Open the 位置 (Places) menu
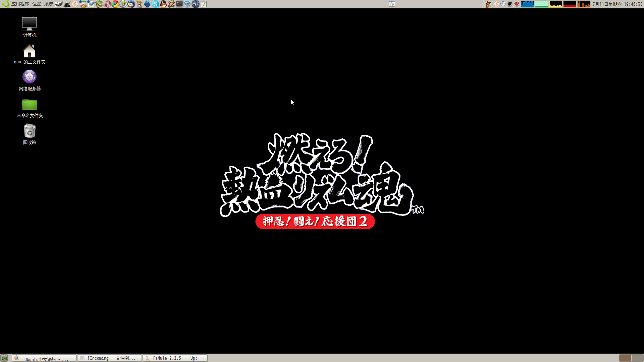Image resolution: width=644 pixels, height=362 pixels. pyautogui.click(x=37, y=4)
